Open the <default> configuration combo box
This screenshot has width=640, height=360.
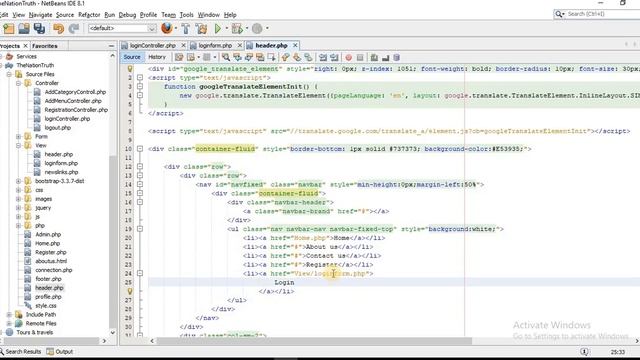point(122,28)
